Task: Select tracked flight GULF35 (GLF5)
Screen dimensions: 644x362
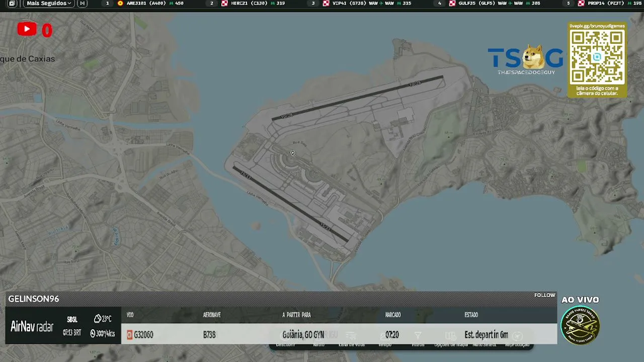Action: click(495, 3)
